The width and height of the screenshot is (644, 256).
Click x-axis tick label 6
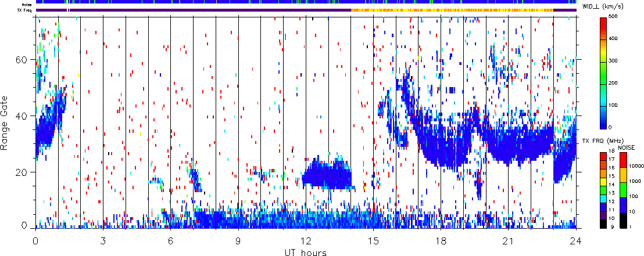pos(171,241)
